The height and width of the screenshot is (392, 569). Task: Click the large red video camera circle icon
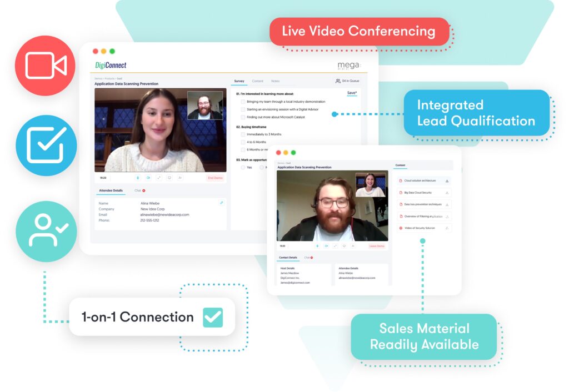(x=45, y=66)
